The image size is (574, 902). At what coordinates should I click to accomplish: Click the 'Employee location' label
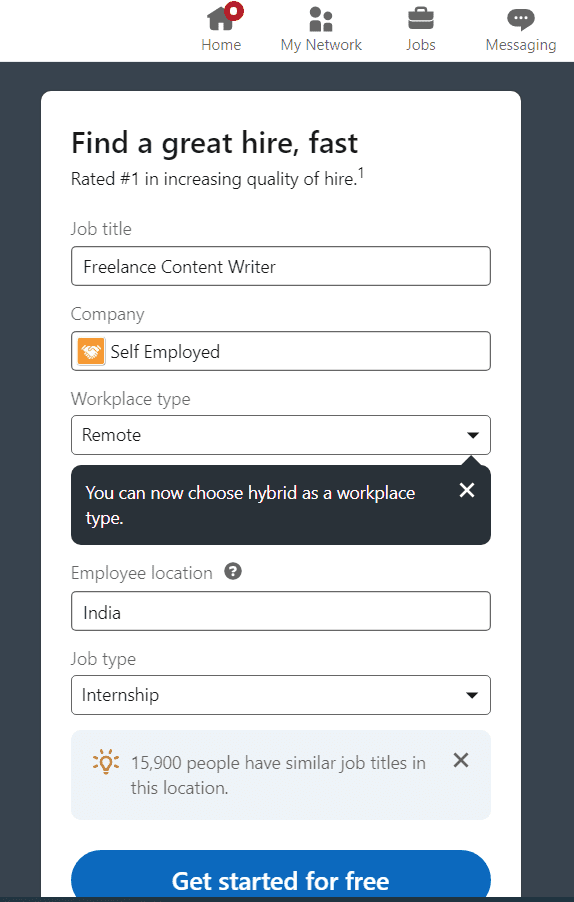(x=142, y=573)
